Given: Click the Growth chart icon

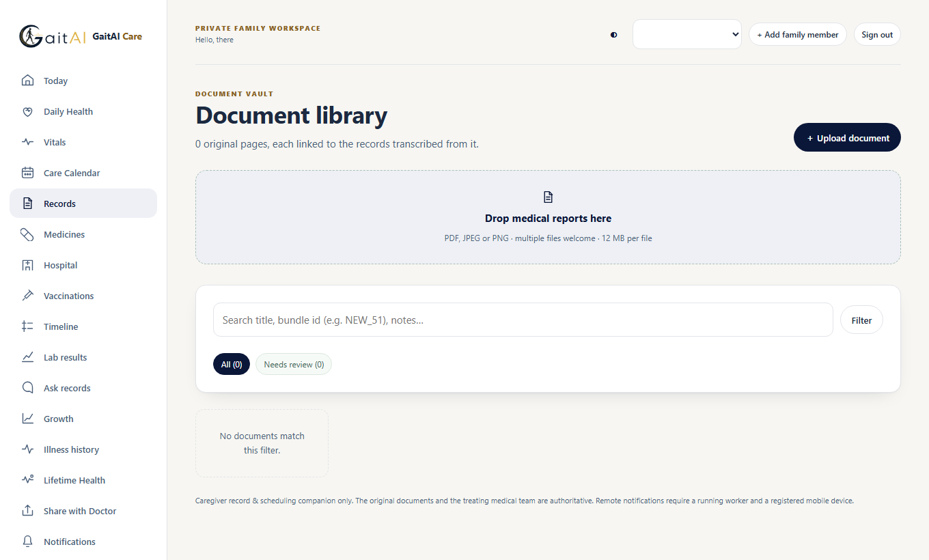Looking at the screenshot, I should coord(27,419).
